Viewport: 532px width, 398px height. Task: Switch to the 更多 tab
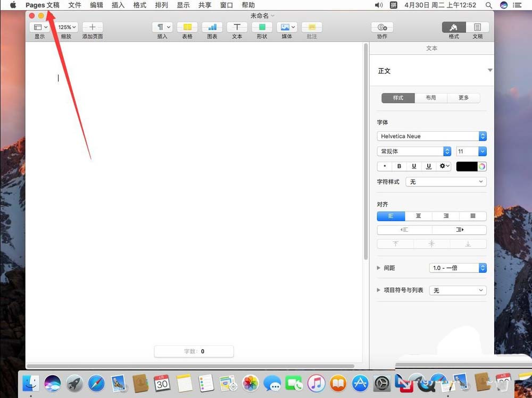point(463,98)
